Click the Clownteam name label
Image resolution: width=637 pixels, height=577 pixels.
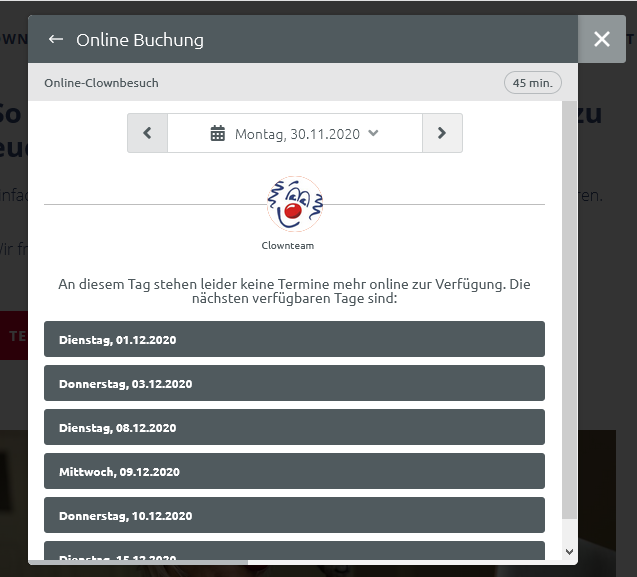point(288,245)
